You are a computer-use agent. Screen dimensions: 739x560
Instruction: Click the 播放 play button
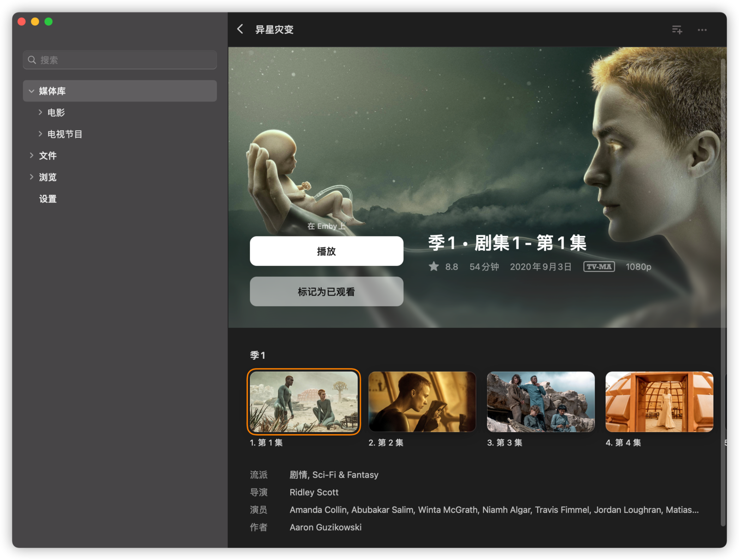coord(327,251)
